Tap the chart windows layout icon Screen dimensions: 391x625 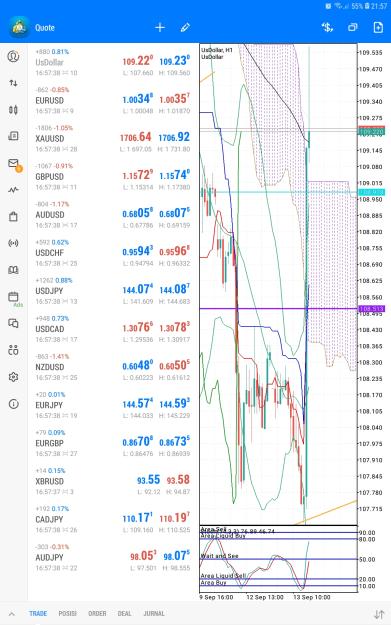point(353,28)
